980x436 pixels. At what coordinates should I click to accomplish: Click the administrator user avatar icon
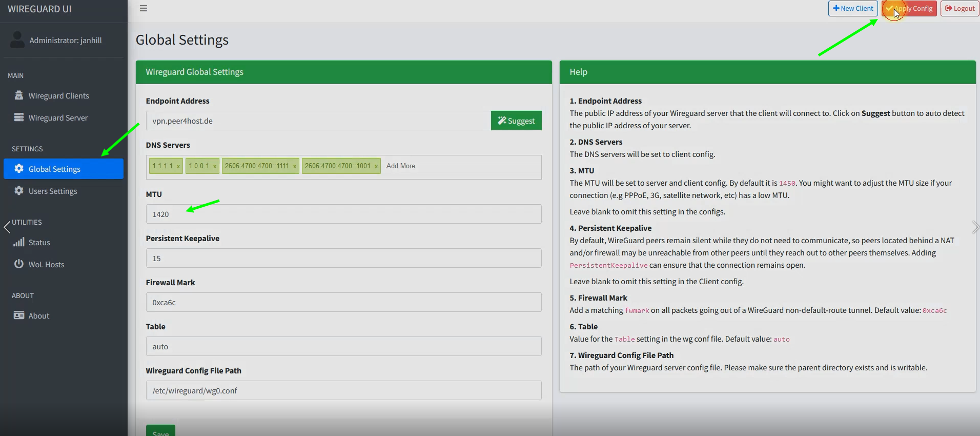tap(17, 39)
